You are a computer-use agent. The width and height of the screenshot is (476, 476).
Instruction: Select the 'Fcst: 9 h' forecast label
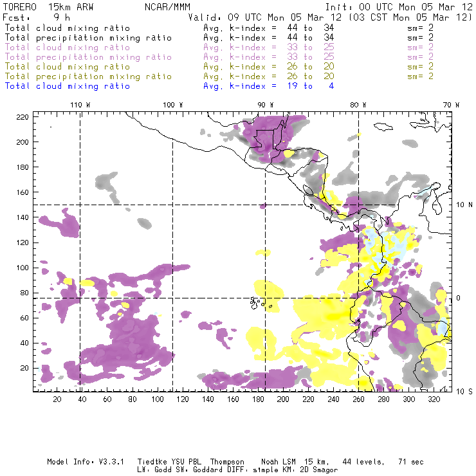click(x=37, y=17)
